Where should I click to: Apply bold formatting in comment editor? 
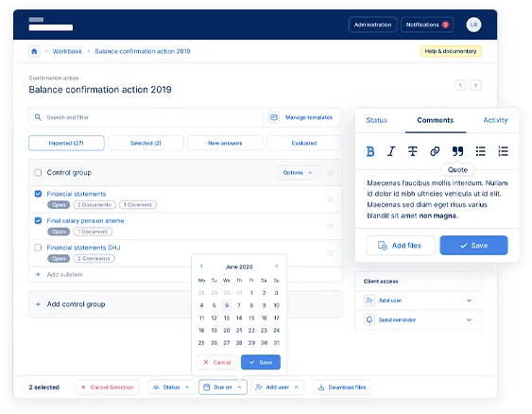point(370,151)
